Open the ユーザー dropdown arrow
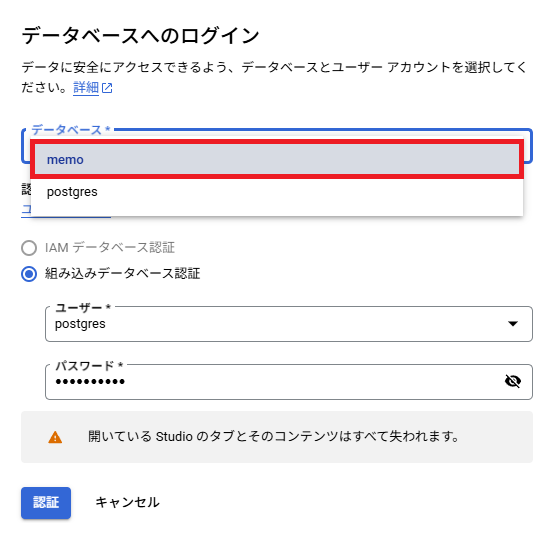The height and width of the screenshot is (542, 553). 512,323
